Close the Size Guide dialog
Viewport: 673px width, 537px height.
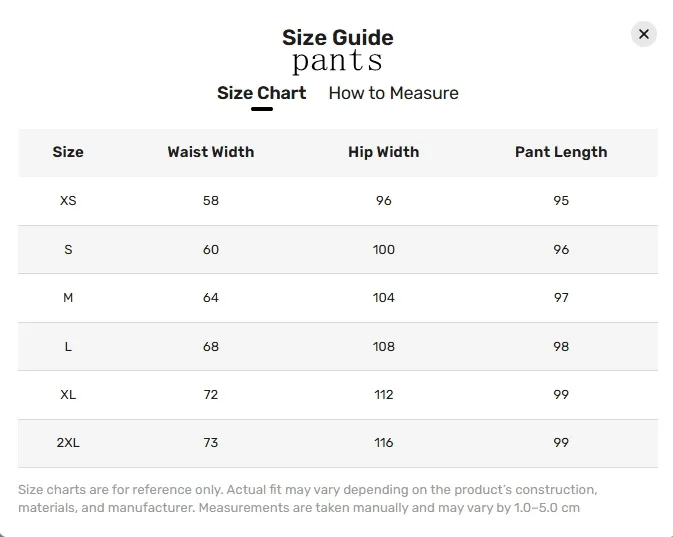643,34
